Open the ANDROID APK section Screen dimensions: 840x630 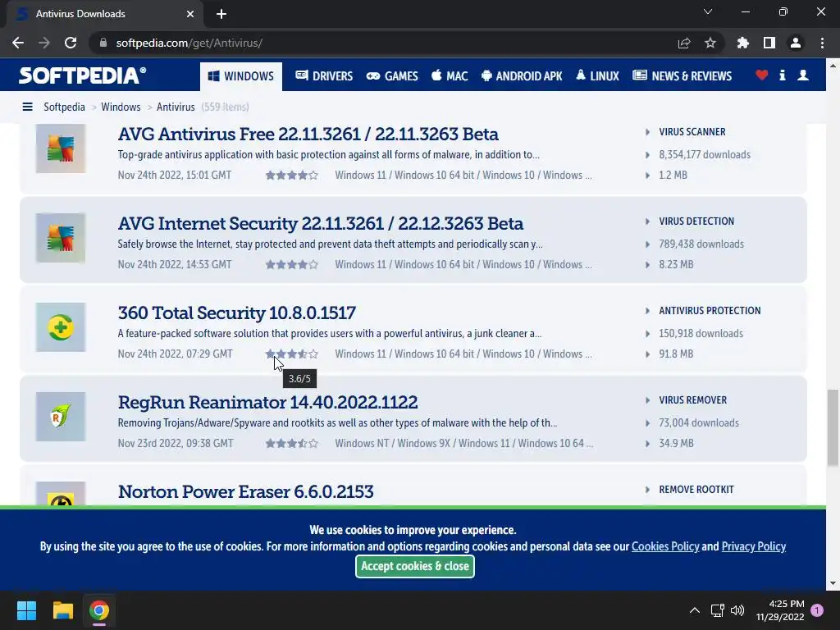coord(522,76)
